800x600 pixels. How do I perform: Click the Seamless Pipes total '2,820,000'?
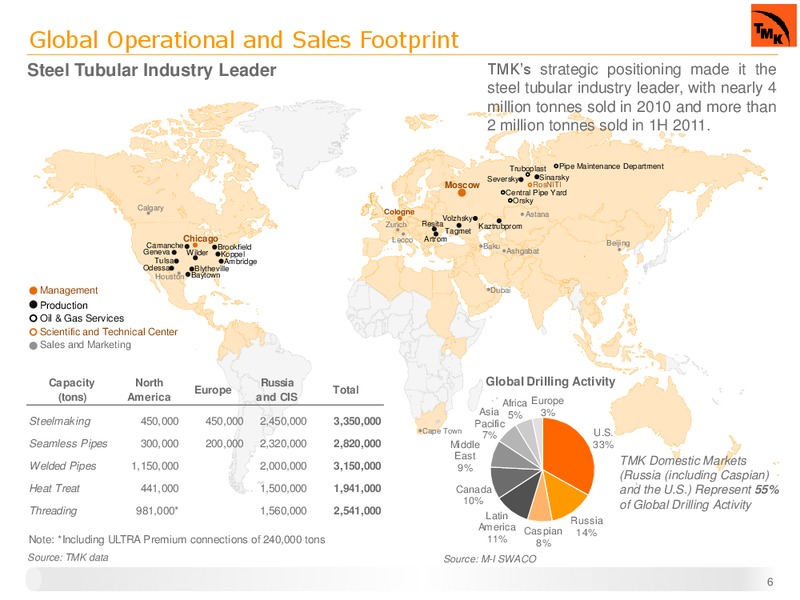click(357, 444)
